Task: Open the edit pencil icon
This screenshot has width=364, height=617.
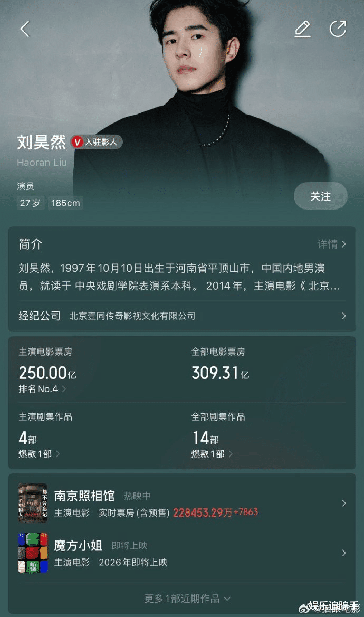Action: point(302,29)
